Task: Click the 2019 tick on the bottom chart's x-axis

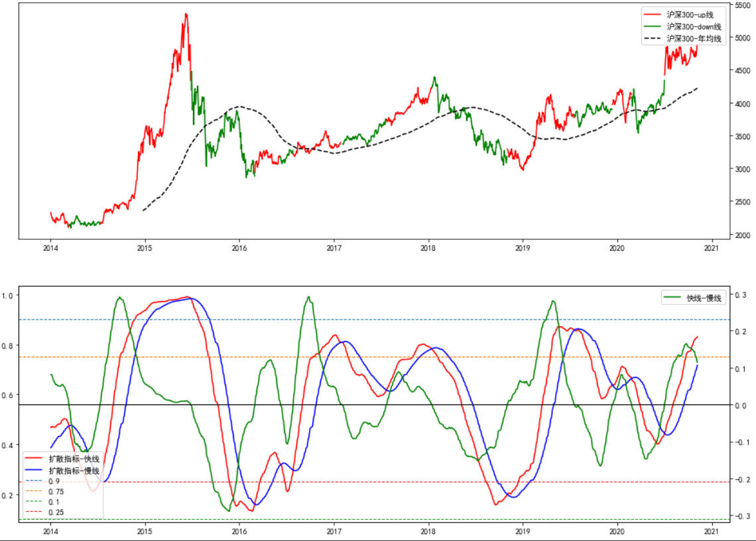Action: pos(523,531)
